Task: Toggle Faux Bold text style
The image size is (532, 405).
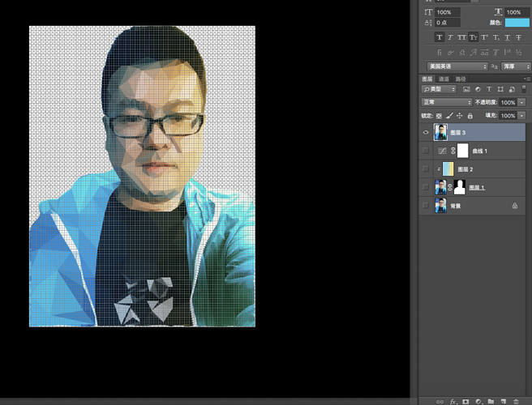Action: [x=440, y=37]
